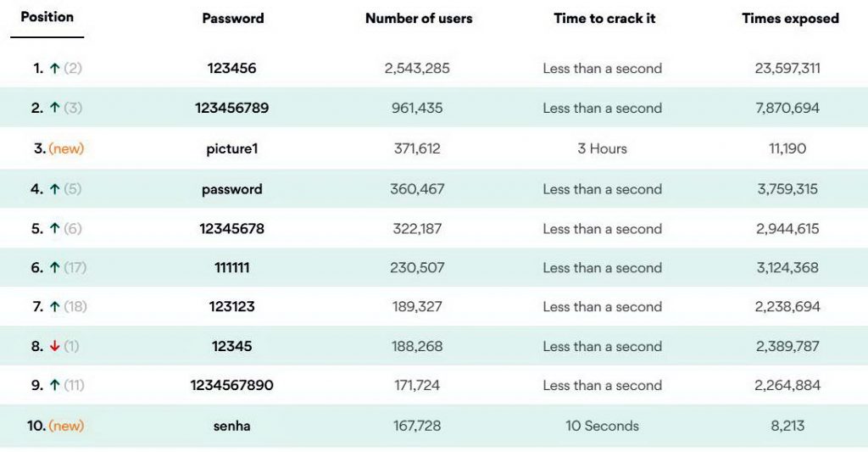Click the up arrow beside position 5

[x=54, y=228]
